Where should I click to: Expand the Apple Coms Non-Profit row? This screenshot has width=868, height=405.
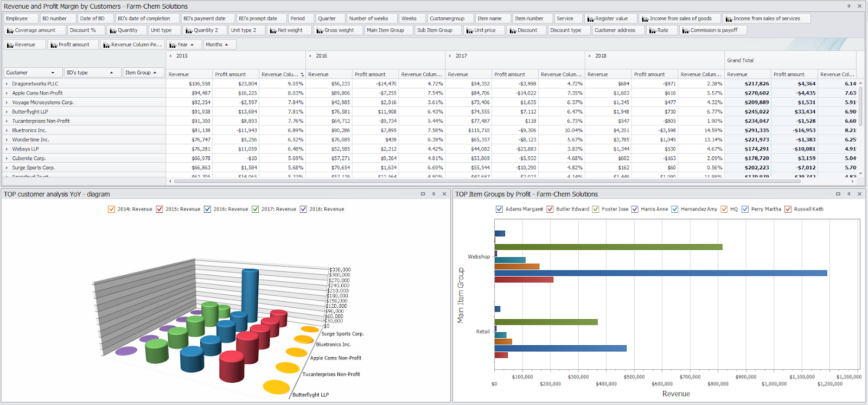point(7,93)
